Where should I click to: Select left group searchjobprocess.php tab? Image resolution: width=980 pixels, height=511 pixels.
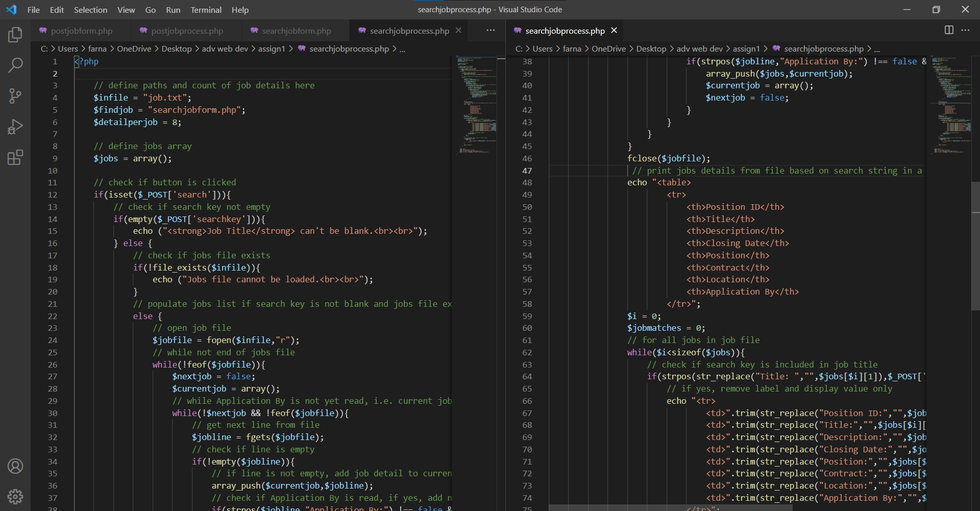pos(409,31)
